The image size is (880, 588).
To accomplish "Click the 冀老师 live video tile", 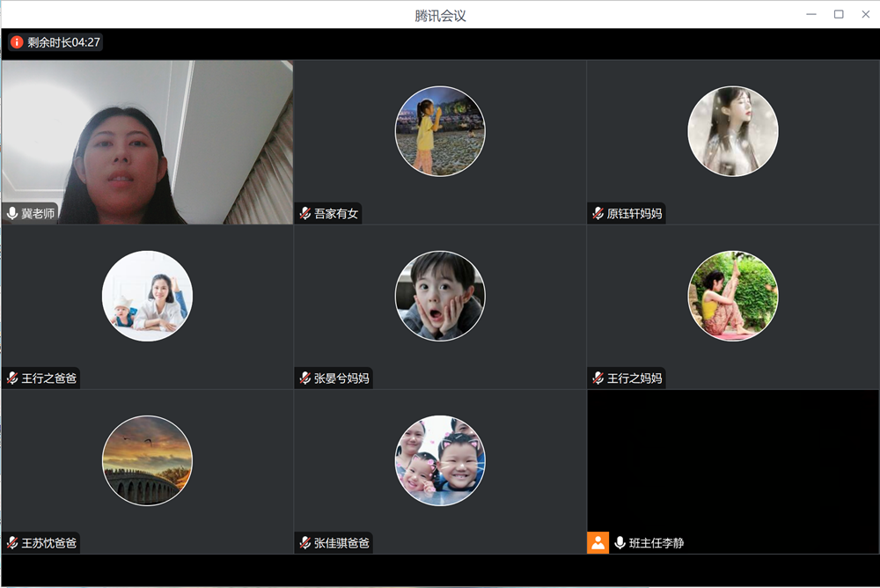I will click(147, 142).
